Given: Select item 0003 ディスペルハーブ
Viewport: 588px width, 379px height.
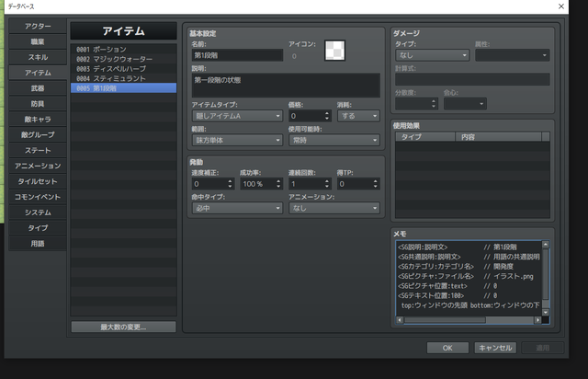Looking at the screenshot, I should point(123,69).
